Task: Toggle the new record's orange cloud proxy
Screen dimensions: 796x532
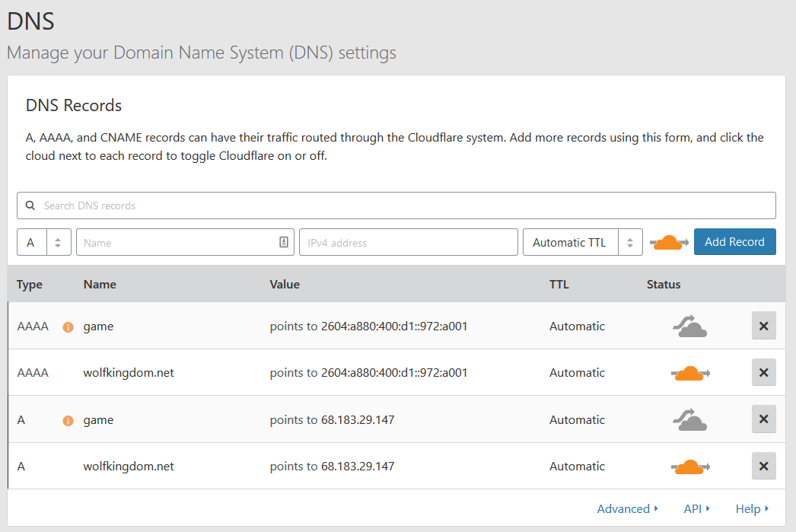Action: [x=669, y=243]
